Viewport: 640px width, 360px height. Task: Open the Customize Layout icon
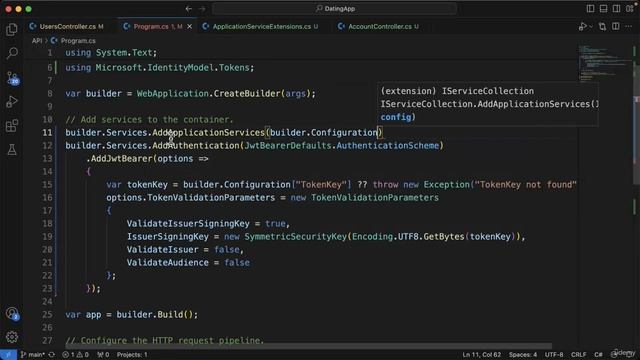pos(629,9)
